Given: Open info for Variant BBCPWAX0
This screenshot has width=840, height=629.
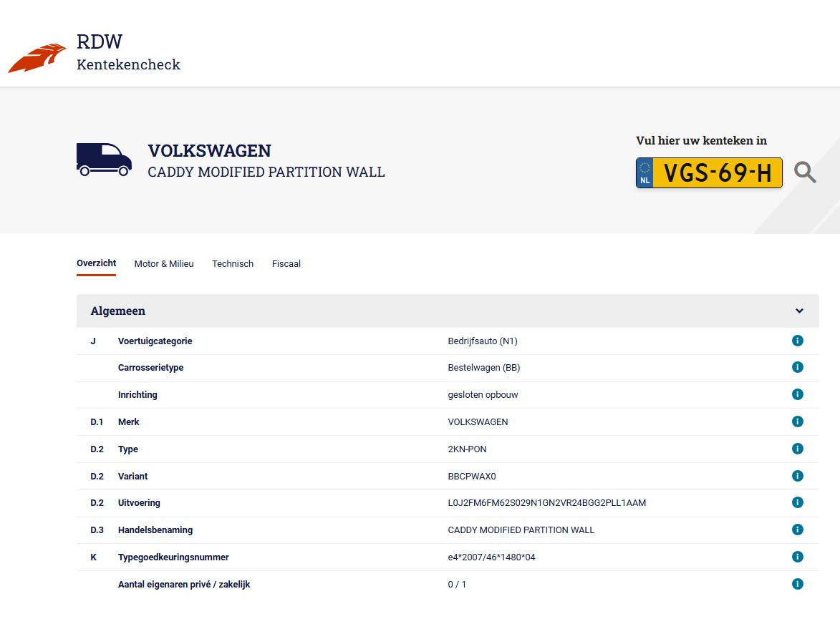Looking at the screenshot, I should tap(798, 476).
